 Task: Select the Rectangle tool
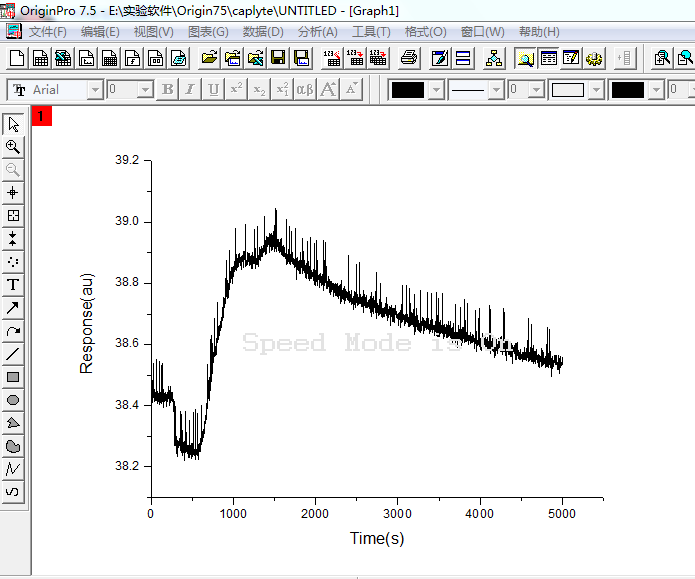pyautogui.click(x=13, y=377)
